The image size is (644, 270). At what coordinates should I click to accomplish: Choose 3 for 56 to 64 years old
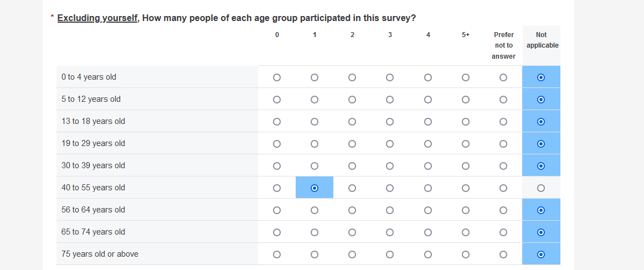pos(390,210)
